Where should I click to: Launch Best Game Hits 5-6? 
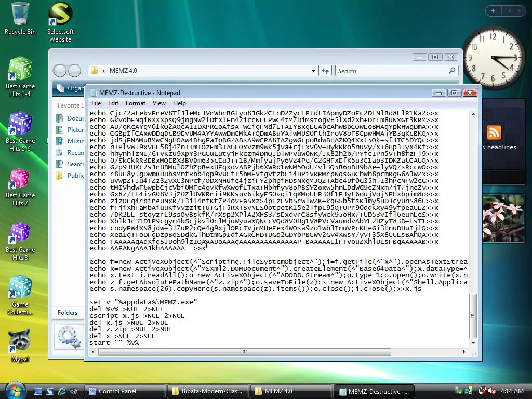20,131
